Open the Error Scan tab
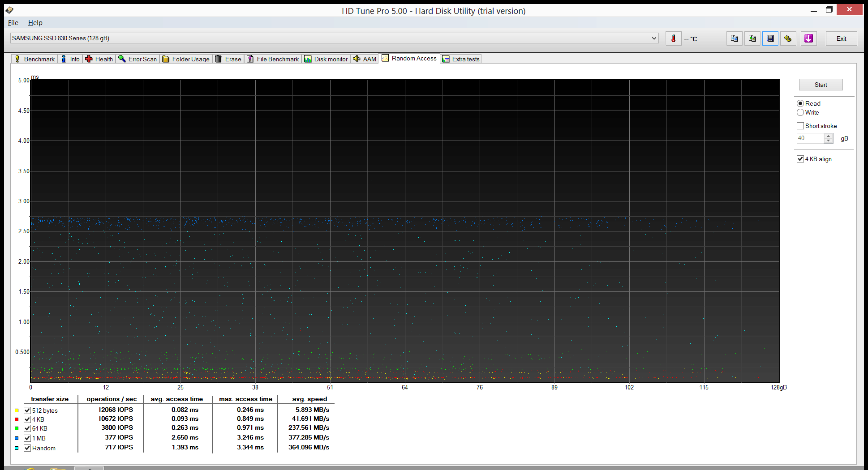 [138, 59]
